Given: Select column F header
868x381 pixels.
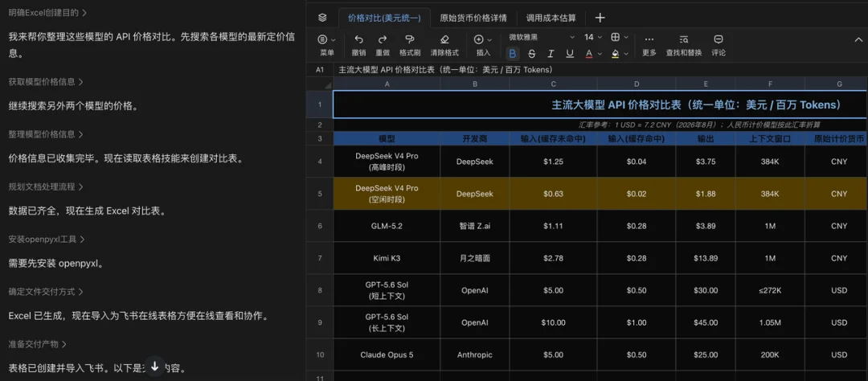Looking at the screenshot, I should (770, 84).
